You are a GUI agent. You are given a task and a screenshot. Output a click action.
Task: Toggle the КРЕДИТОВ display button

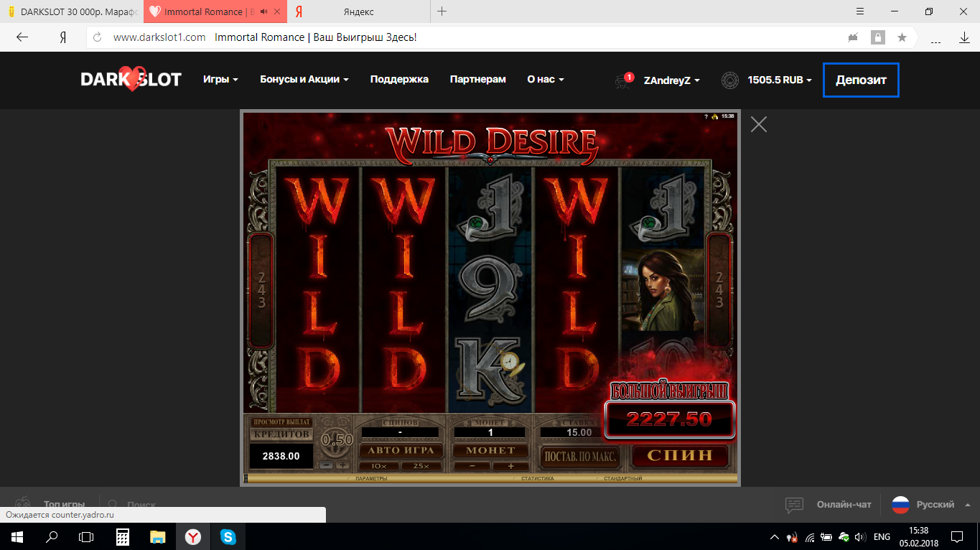click(x=280, y=434)
